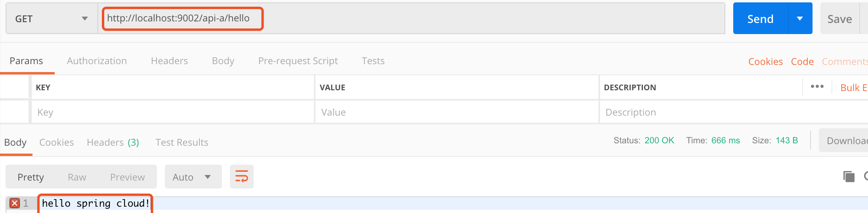The height and width of the screenshot is (213, 868).
Task: Switch response view to Raw
Action: coord(77,177)
